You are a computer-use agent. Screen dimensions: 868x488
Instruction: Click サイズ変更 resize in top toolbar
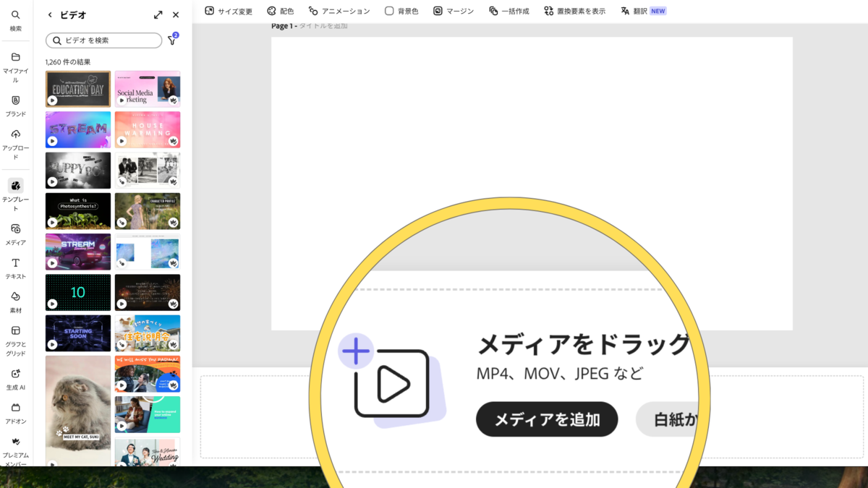(x=229, y=11)
